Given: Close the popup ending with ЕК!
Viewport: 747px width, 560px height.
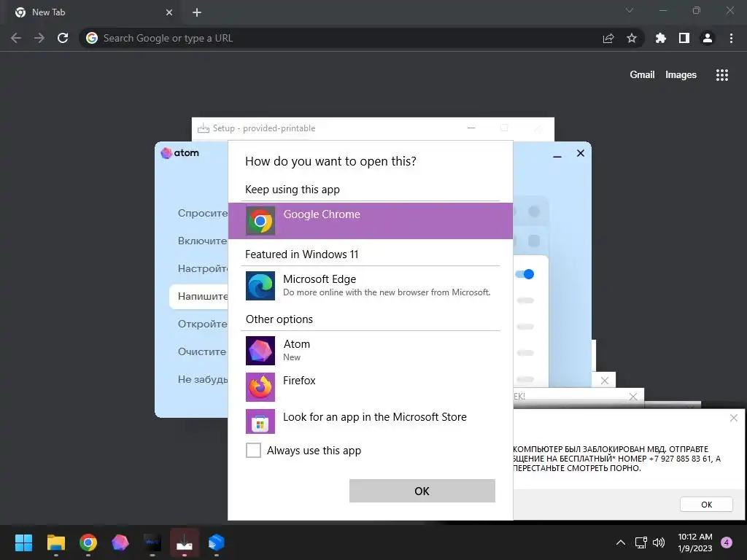Looking at the screenshot, I should (x=633, y=397).
